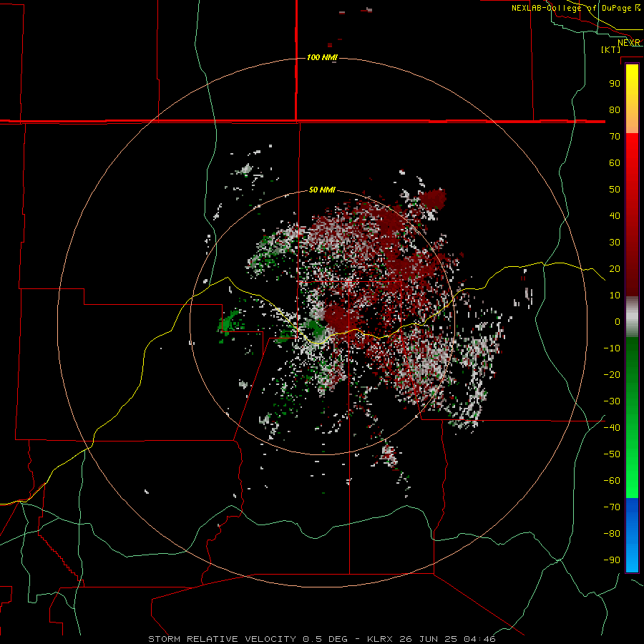Pick the "-40" scale label

tap(612, 428)
